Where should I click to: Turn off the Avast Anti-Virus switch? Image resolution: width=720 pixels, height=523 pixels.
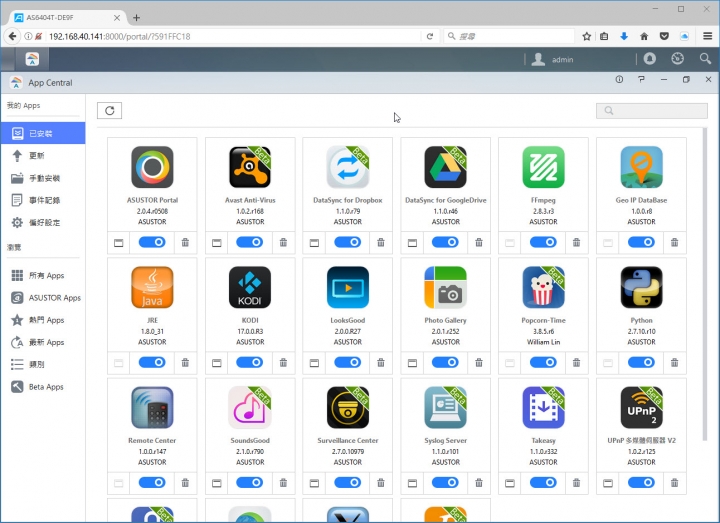click(x=250, y=242)
